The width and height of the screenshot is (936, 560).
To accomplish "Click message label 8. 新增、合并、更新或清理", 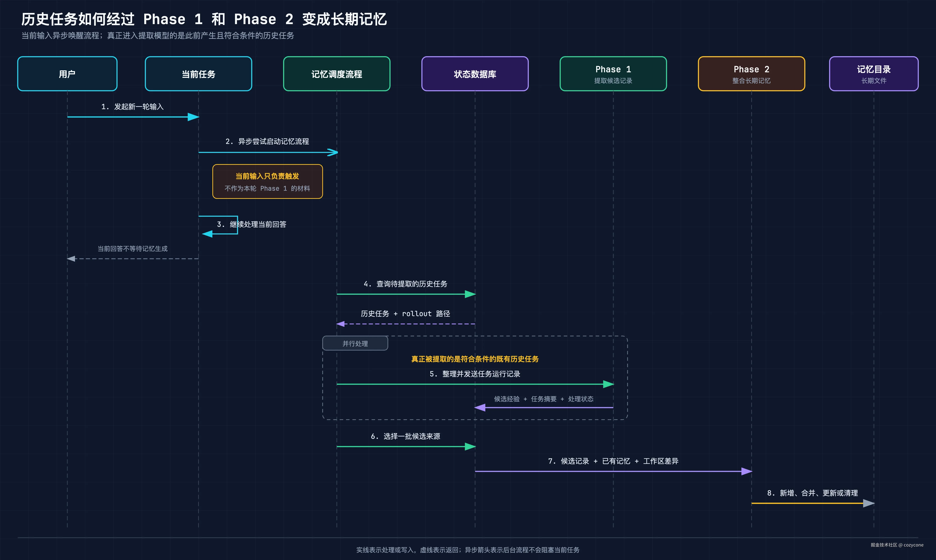I will point(812,493).
